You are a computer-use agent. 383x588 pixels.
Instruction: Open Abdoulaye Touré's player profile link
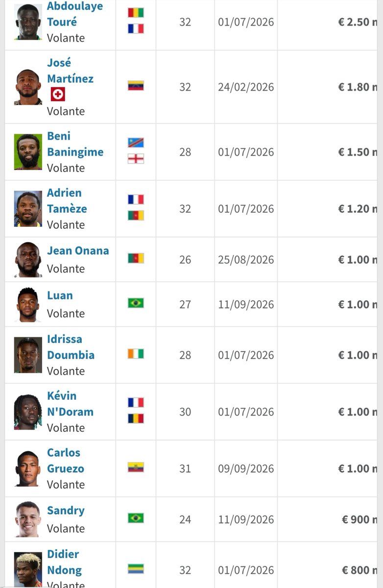(x=75, y=14)
